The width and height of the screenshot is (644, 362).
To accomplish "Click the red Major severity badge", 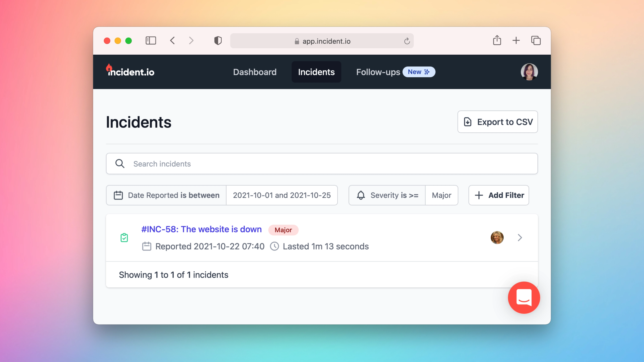I will pyautogui.click(x=283, y=230).
